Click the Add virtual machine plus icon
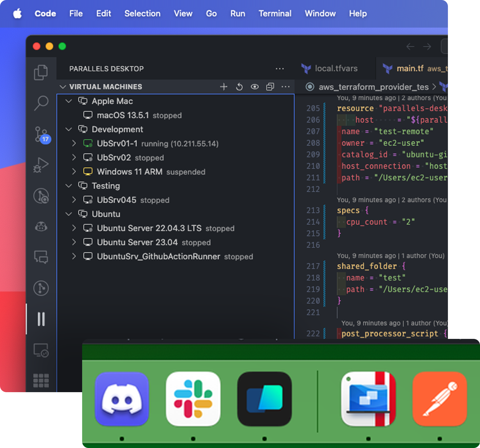The image size is (480, 448). click(224, 87)
